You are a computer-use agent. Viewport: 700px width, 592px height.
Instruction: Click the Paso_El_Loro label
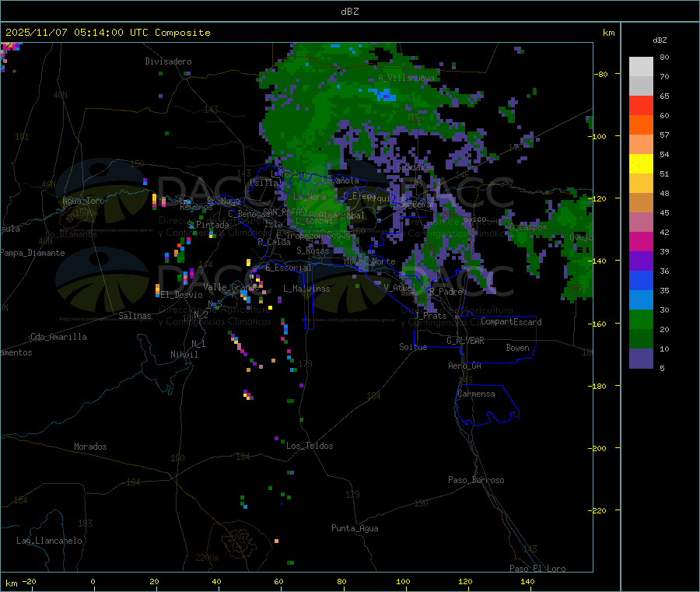pos(537,569)
